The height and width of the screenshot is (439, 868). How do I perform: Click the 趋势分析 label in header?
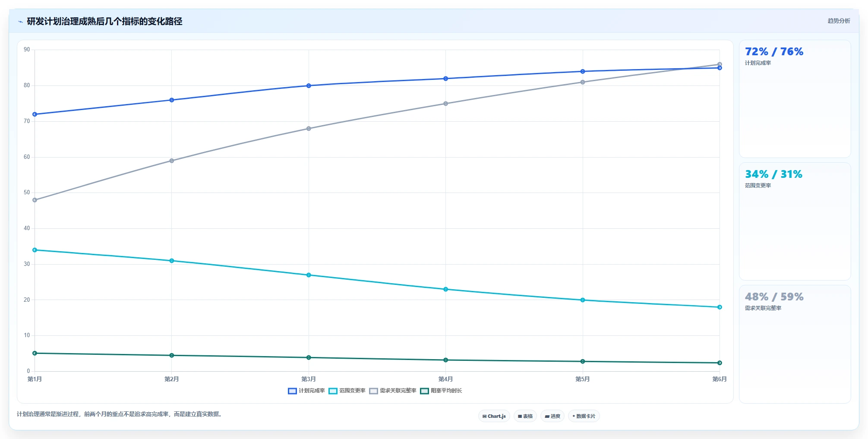pos(839,21)
